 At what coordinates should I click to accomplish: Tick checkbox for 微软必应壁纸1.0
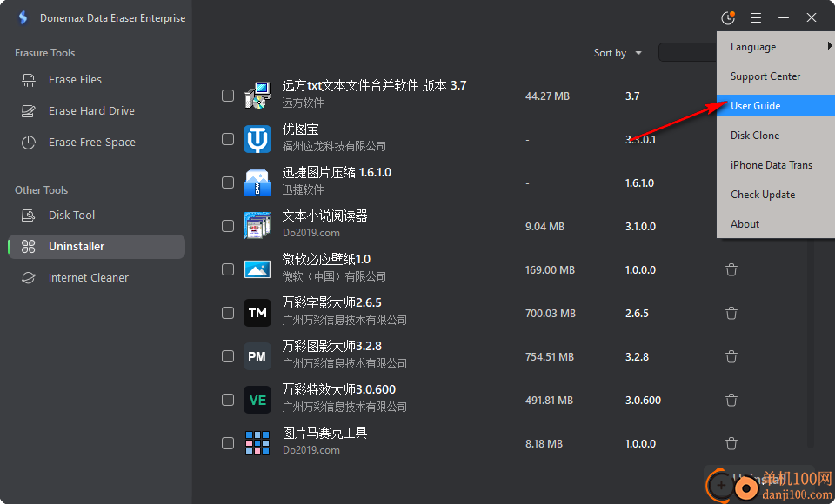(x=228, y=269)
